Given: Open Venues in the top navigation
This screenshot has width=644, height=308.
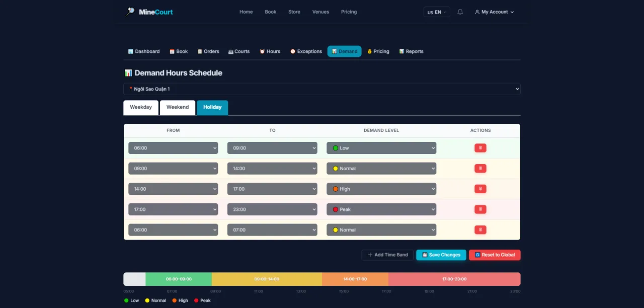Looking at the screenshot, I should [320, 12].
